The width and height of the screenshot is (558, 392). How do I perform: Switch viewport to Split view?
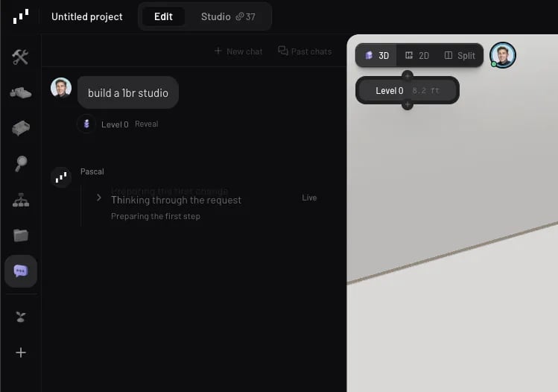460,56
